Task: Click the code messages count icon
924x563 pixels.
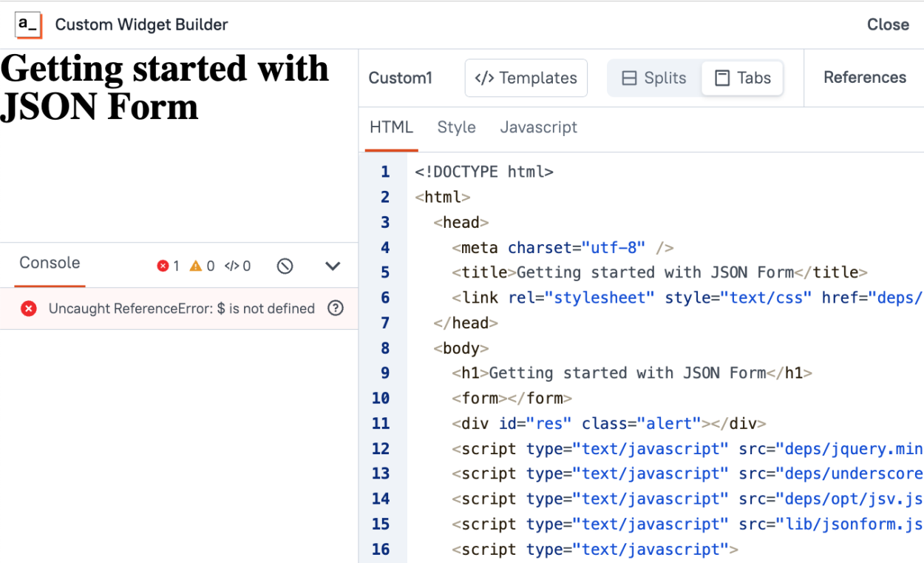Action: pos(231,266)
